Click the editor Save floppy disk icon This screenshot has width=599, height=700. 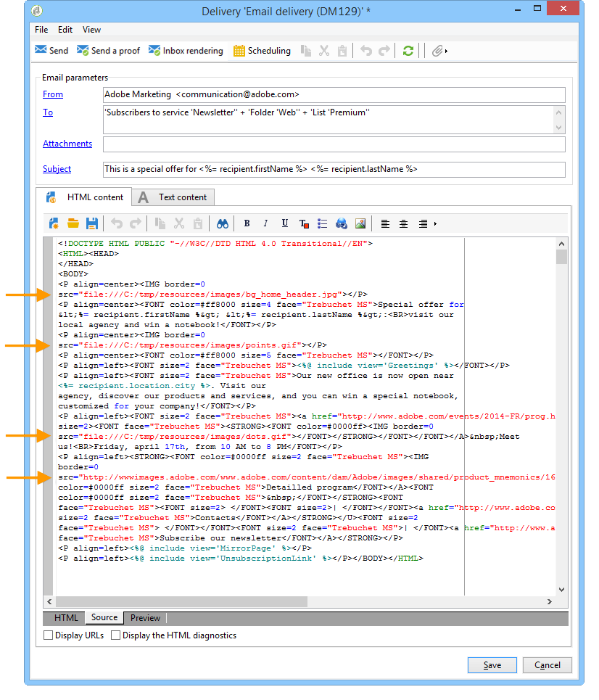pyautogui.click(x=92, y=223)
